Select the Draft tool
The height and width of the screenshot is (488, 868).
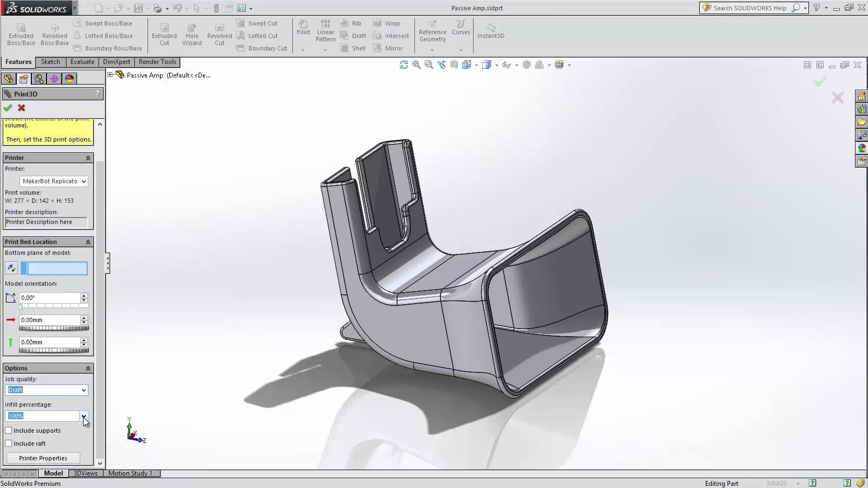(x=353, y=36)
